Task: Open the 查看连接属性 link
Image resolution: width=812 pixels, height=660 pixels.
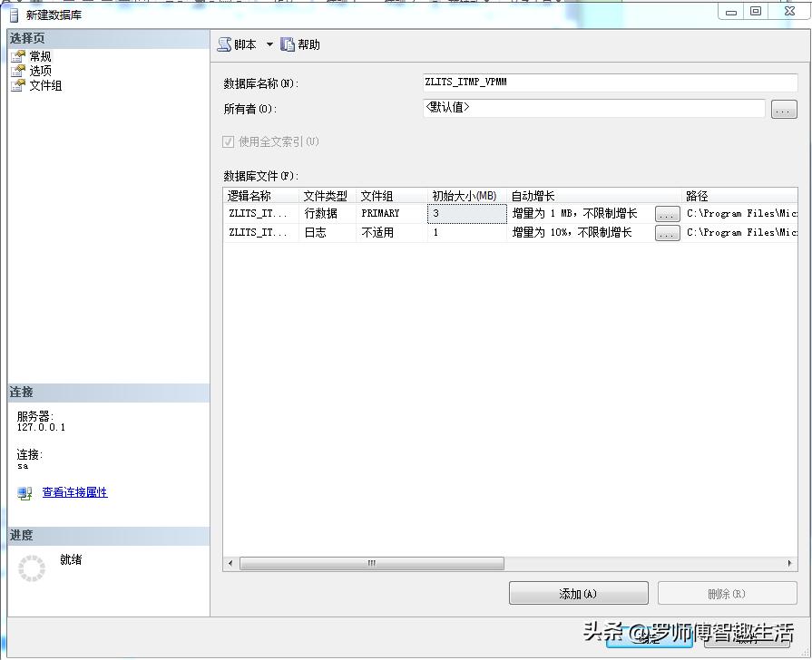Action: pos(74,492)
